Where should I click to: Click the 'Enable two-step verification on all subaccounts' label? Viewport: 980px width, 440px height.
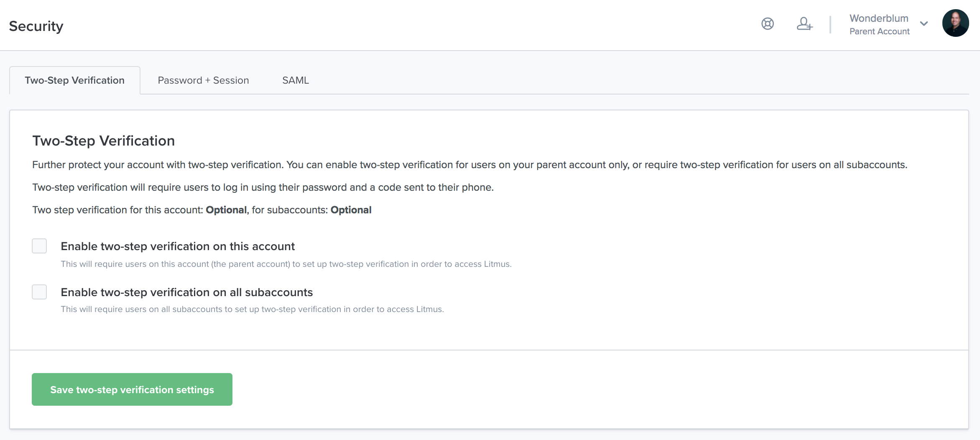click(186, 292)
